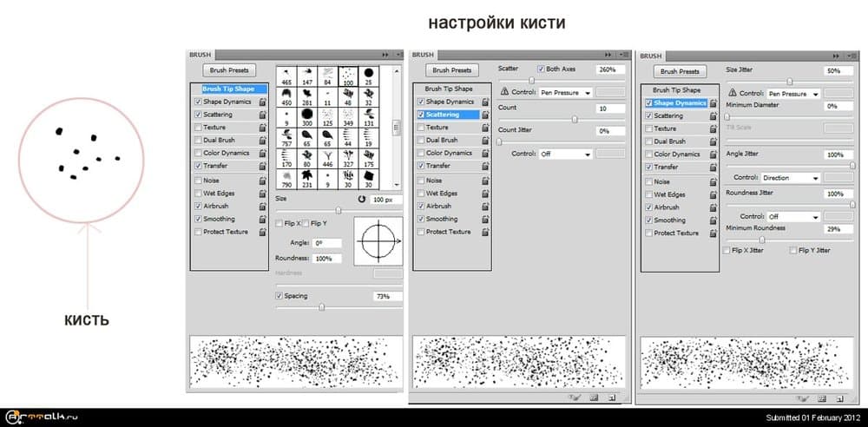Open Roundness Jitter Control Off dropdown
Viewport: 868px width, 427px height.
(x=793, y=217)
